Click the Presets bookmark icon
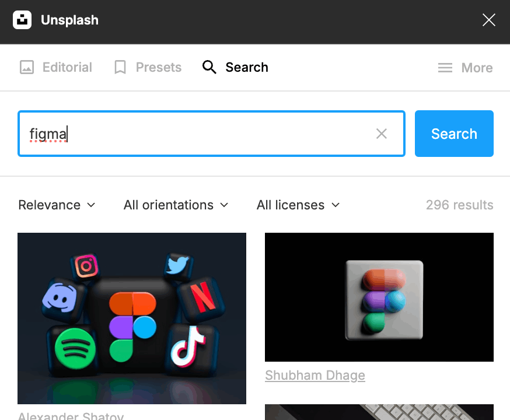This screenshot has height=420, width=510. pos(120,67)
